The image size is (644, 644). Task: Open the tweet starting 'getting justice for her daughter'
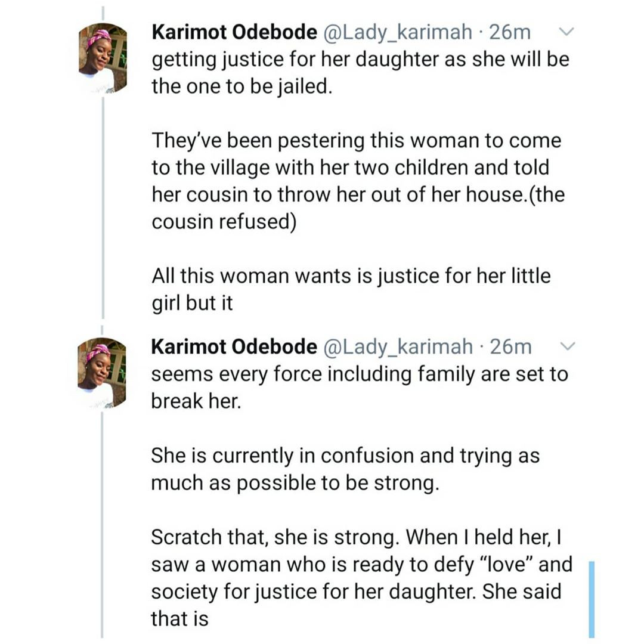pyautogui.click(x=361, y=73)
